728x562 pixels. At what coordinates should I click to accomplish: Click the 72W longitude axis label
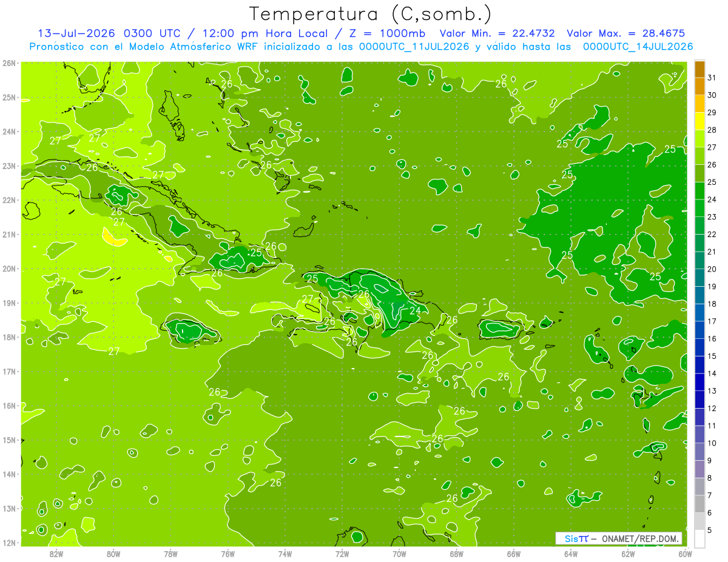342,554
